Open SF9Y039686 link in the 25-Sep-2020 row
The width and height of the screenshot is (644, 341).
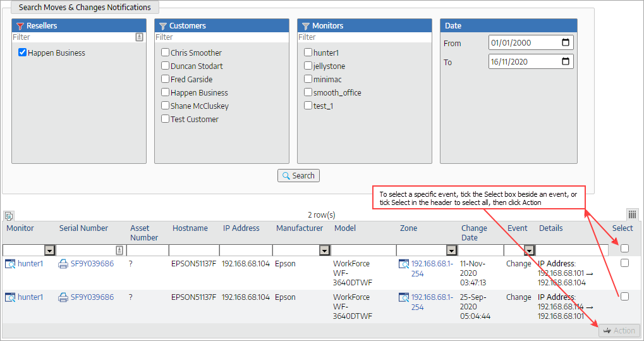92,297
